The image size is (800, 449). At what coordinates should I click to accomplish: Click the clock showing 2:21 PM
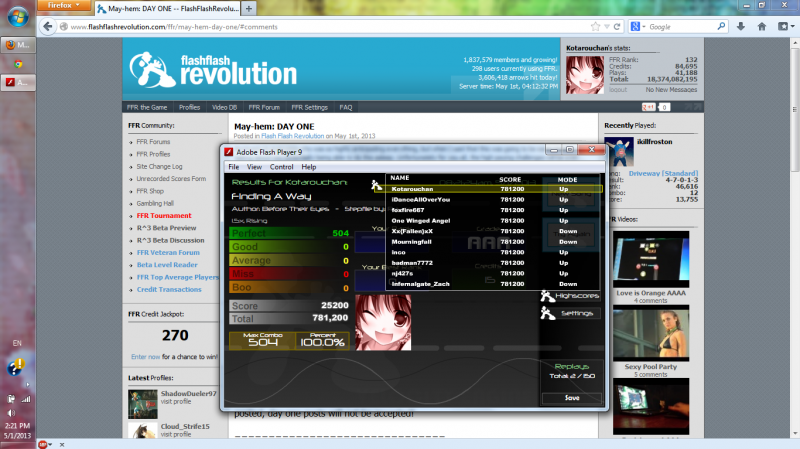(x=17, y=426)
